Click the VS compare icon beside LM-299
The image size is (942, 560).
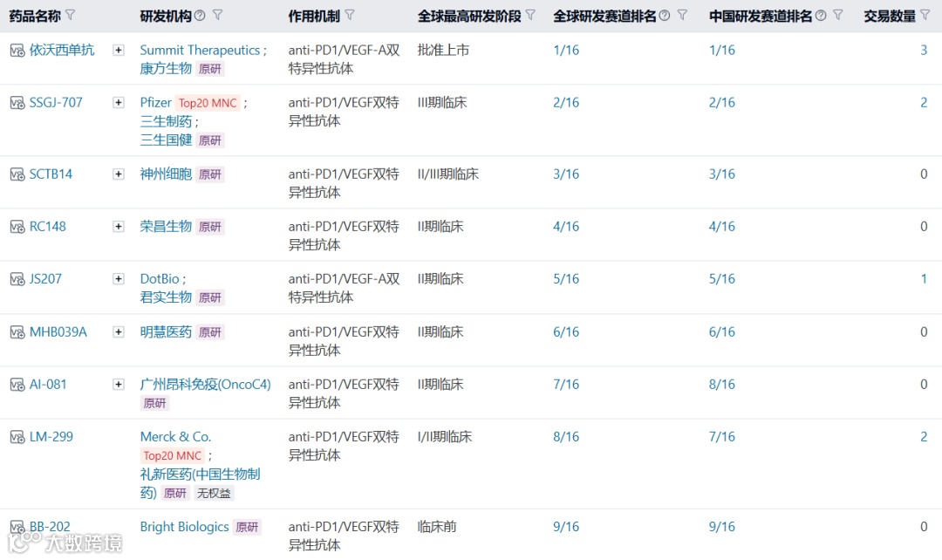17,436
